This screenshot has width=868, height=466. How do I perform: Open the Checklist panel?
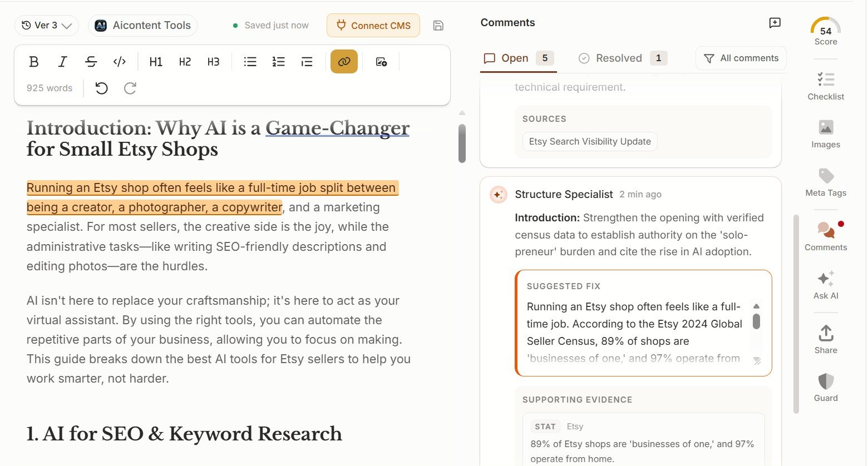[826, 86]
